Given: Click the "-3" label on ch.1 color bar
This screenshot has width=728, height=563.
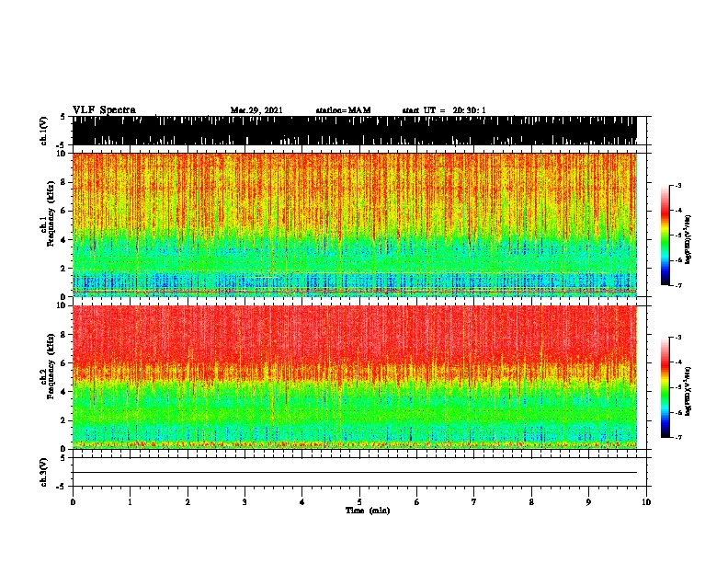Looking at the screenshot, I should pyautogui.click(x=677, y=186).
